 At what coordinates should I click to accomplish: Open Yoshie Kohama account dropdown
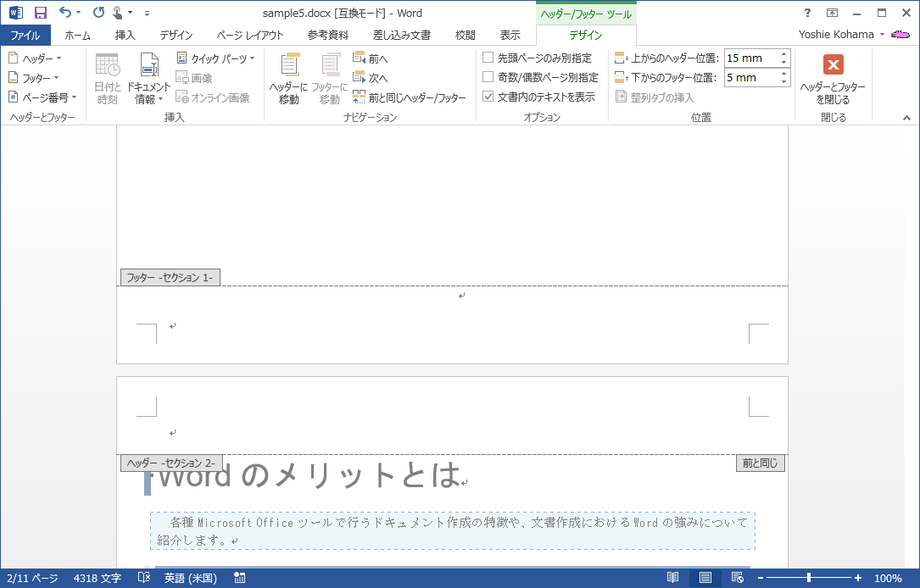point(841,35)
